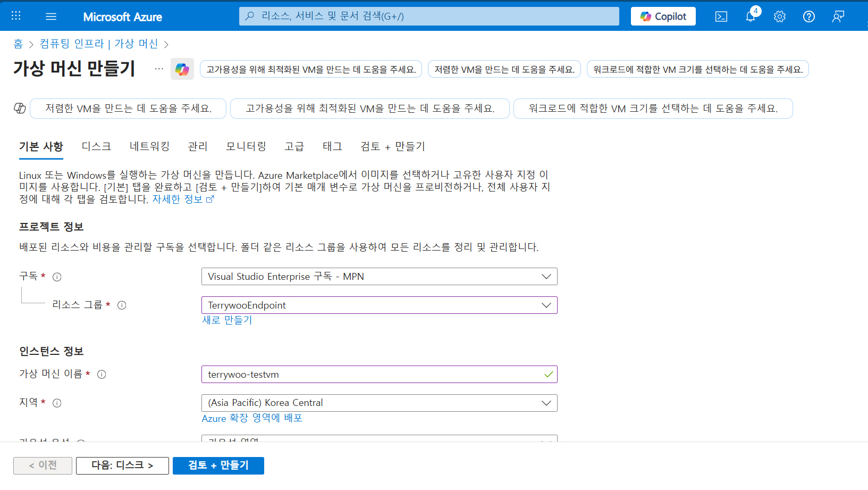This screenshot has height=490, width=868.
Task: Show info tooltip for 구독
Action: point(57,277)
